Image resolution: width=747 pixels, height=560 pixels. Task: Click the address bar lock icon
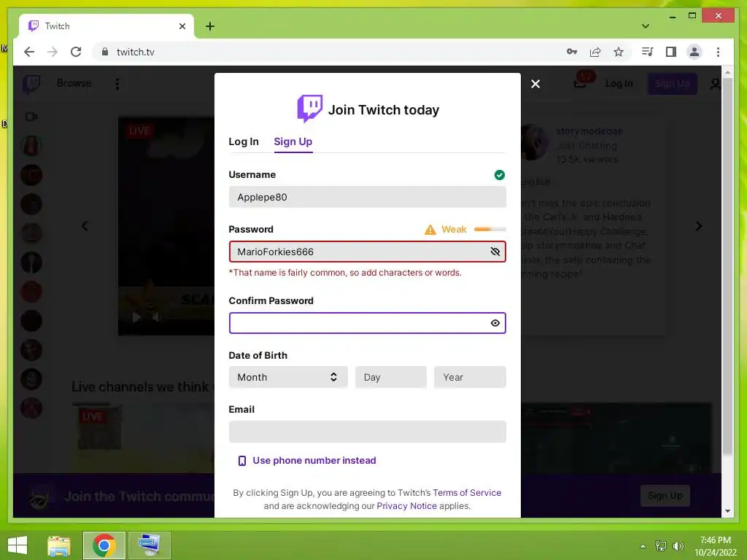(x=105, y=52)
